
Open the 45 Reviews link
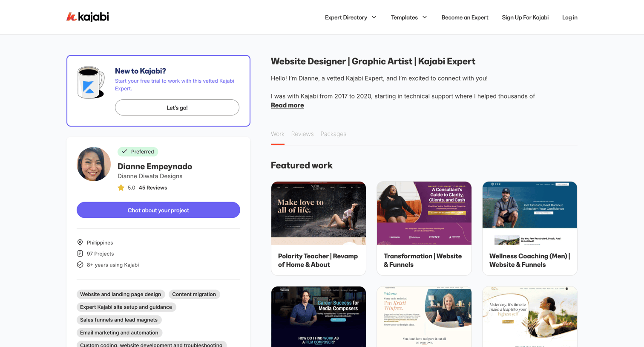153,188
